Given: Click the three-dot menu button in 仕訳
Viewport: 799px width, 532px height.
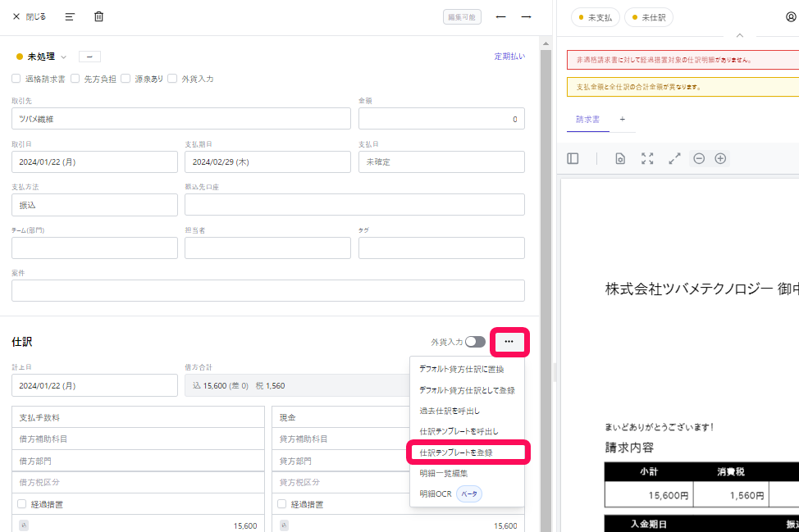Looking at the screenshot, I should 509,342.
